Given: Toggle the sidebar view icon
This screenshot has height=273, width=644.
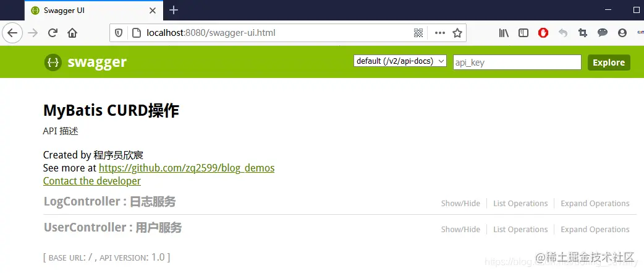Looking at the screenshot, I should (x=523, y=33).
